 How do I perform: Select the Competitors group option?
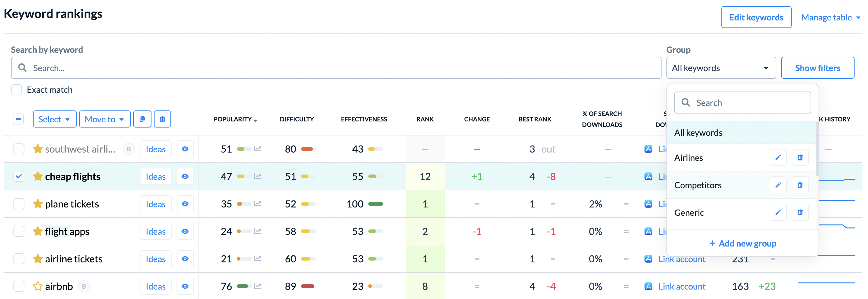click(x=698, y=185)
